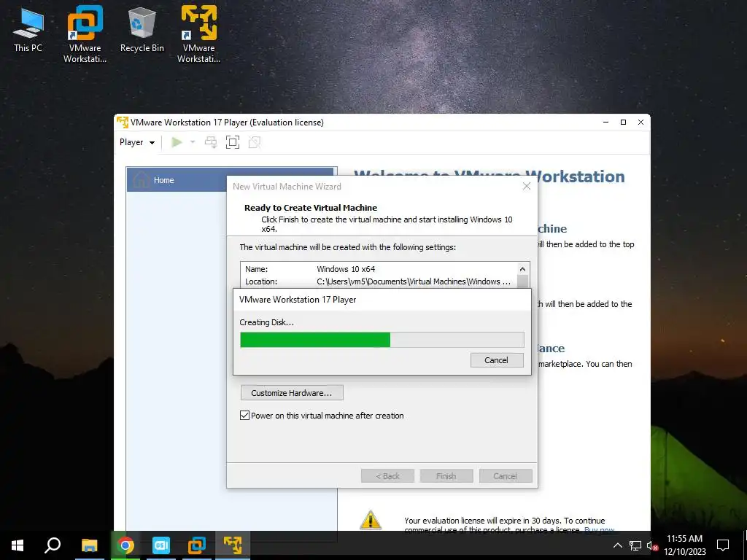The width and height of the screenshot is (747, 560).
Task: Switch to VMware Player taskbar button
Action: 233,545
